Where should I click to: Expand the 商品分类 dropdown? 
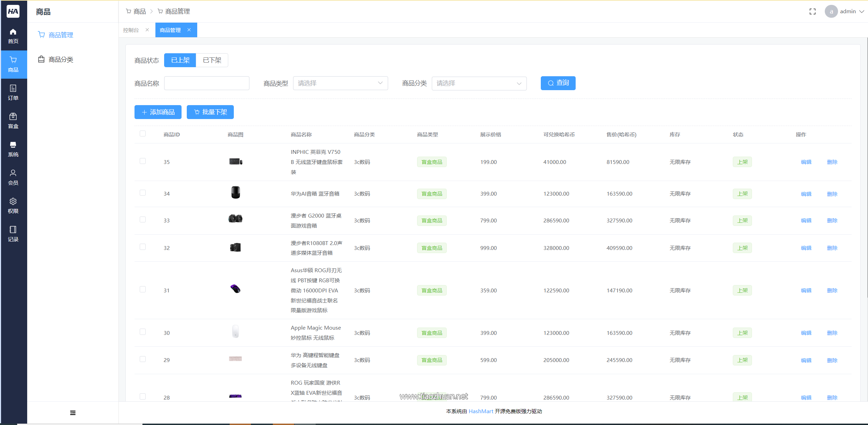479,83
